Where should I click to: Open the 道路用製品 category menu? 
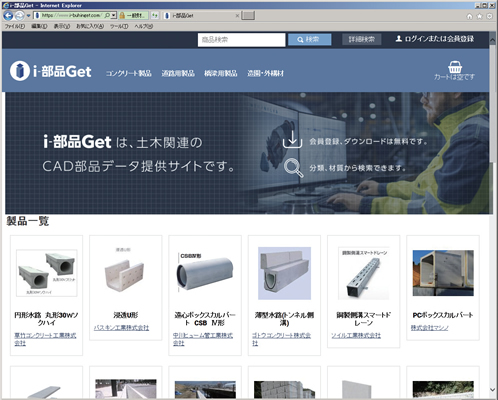(178, 73)
